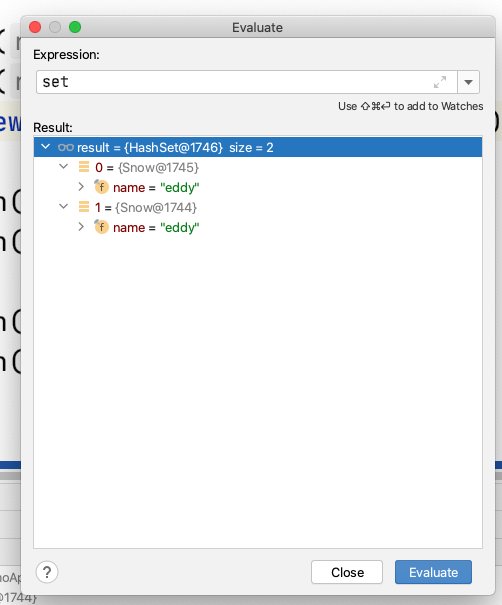Screen dimensions: 502x605
Task: Expand name field under Snow@1744
Action: (x=81, y=227)
